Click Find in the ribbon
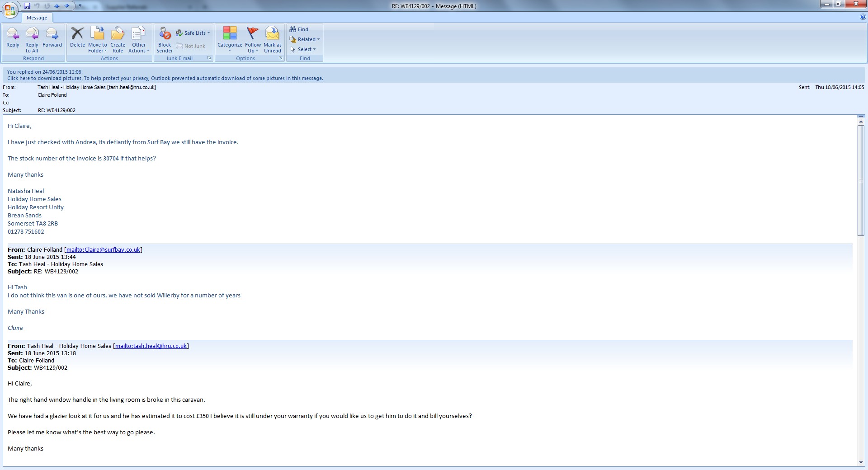 tap(299, 29)
